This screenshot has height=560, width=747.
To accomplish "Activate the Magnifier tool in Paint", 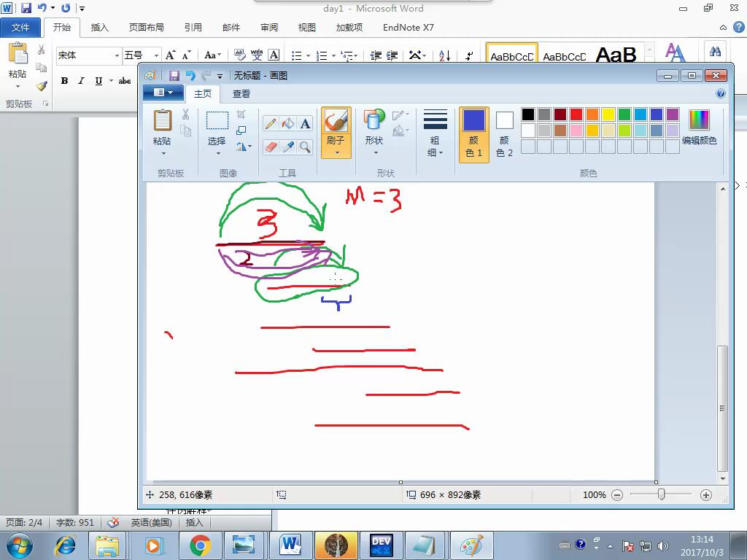I will [305, 147].
